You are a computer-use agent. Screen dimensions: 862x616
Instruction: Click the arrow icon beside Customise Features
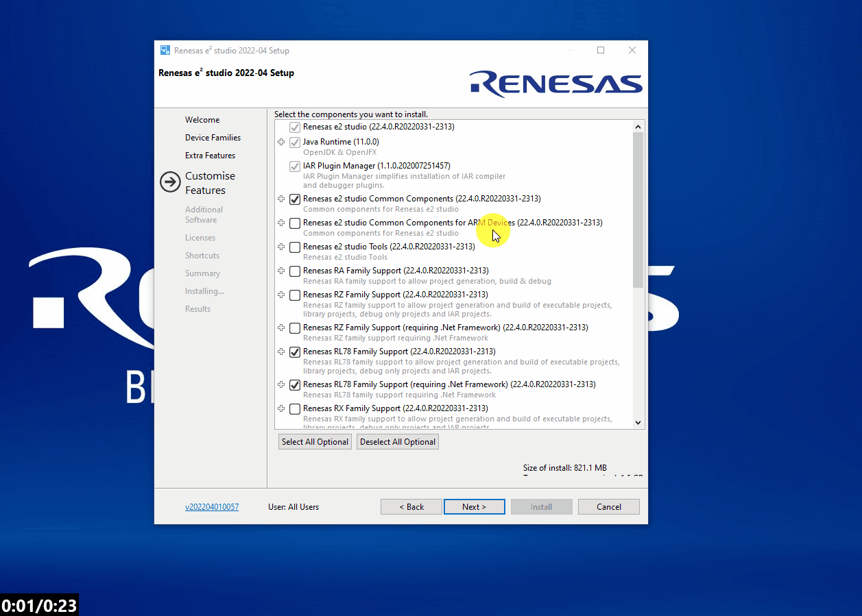tap(170, 182)
